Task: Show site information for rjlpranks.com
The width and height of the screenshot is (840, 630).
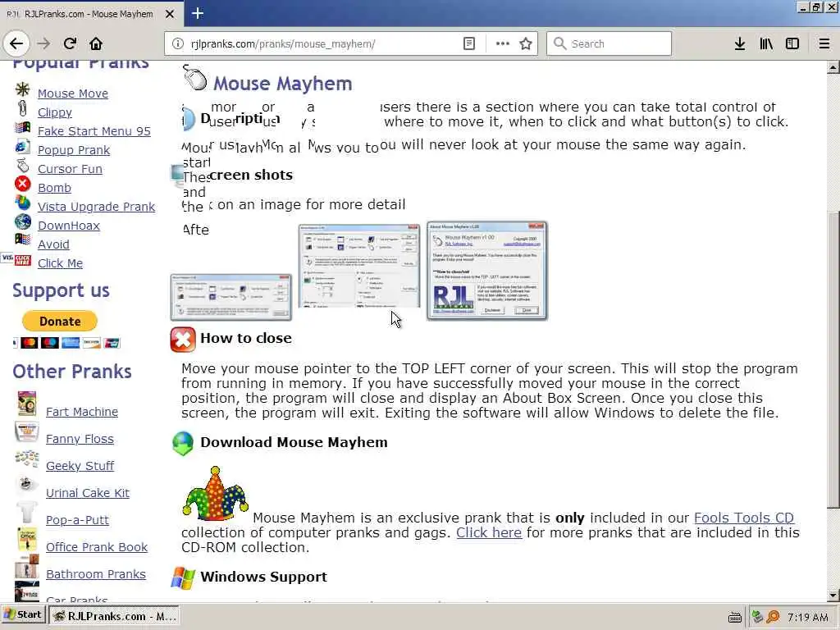Action: 177,43
